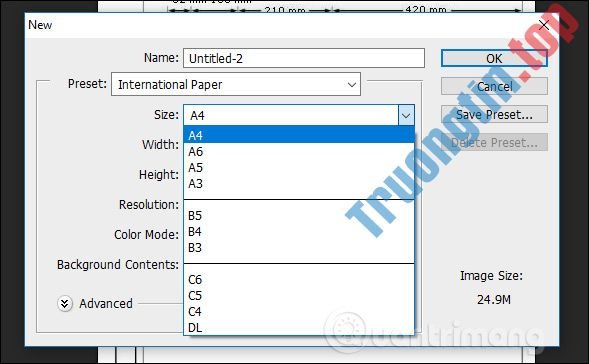This screenshot has width=589, height=364.
Task: Collapse the Size dropdown arrow
Action: (406, 115)
